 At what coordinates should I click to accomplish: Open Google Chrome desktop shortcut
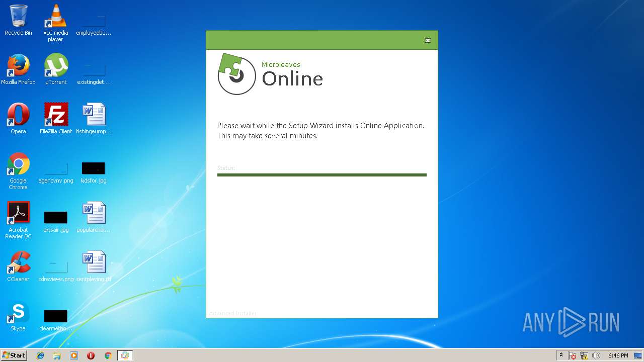pos(18,171)
